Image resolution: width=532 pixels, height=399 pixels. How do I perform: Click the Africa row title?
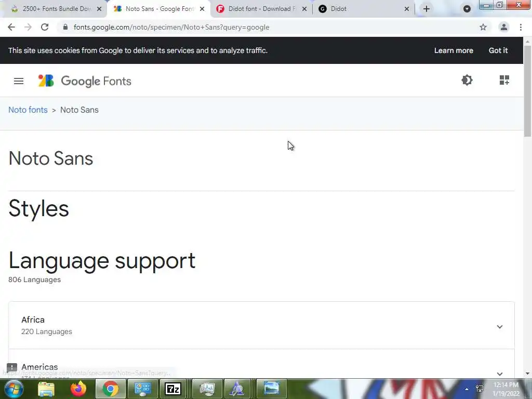(33, 320)
